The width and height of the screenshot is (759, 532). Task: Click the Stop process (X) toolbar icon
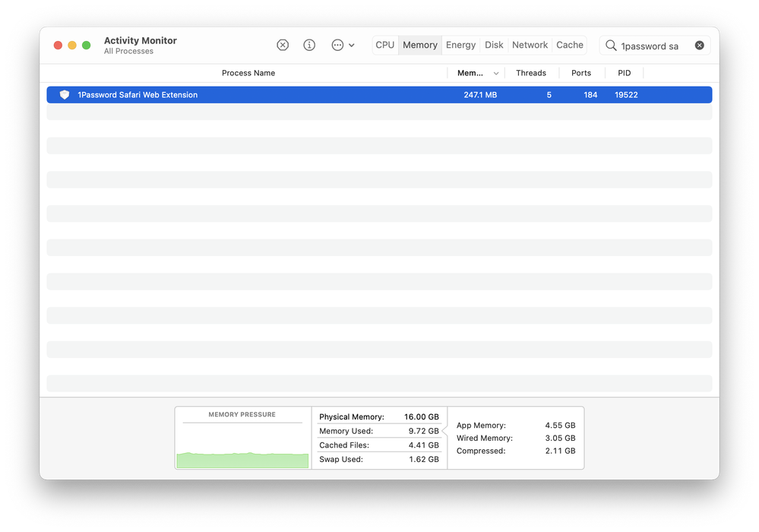coord(283,45)
